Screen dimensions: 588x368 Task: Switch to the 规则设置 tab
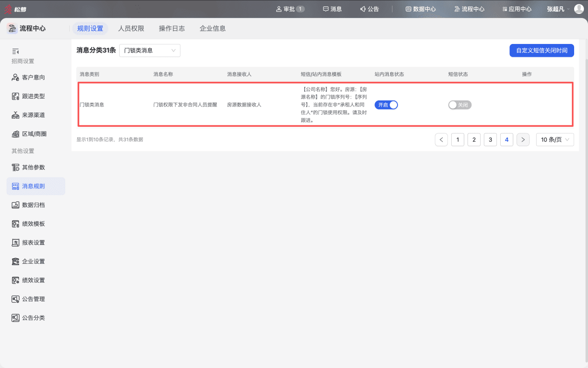pyautogui.click(x=90, y=28)
